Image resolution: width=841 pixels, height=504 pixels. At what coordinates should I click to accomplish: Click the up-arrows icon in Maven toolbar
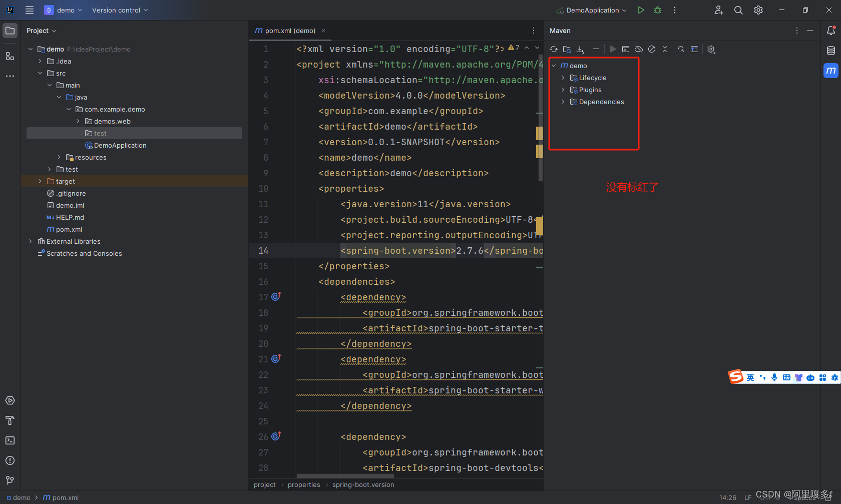[694, 49]
